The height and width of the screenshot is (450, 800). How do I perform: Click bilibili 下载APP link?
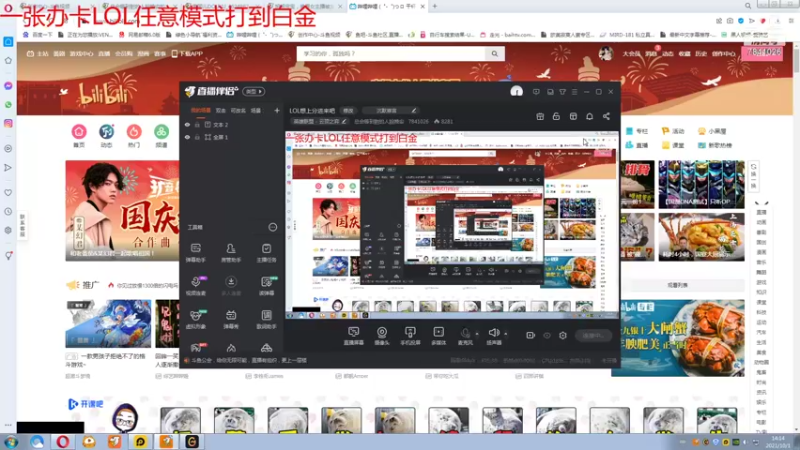pyautogui.click(x=187, y=54)
